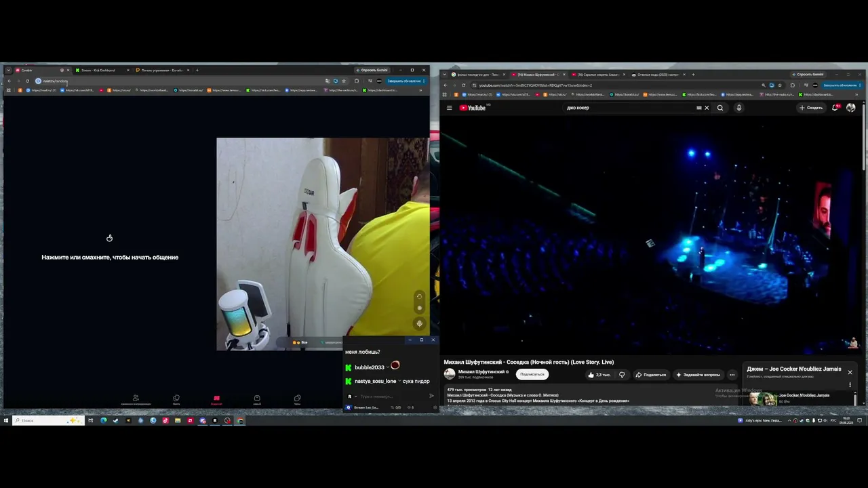Switch to the first tab in the right browser
This screenshot has width=868, height=488.
click(477, 75)
